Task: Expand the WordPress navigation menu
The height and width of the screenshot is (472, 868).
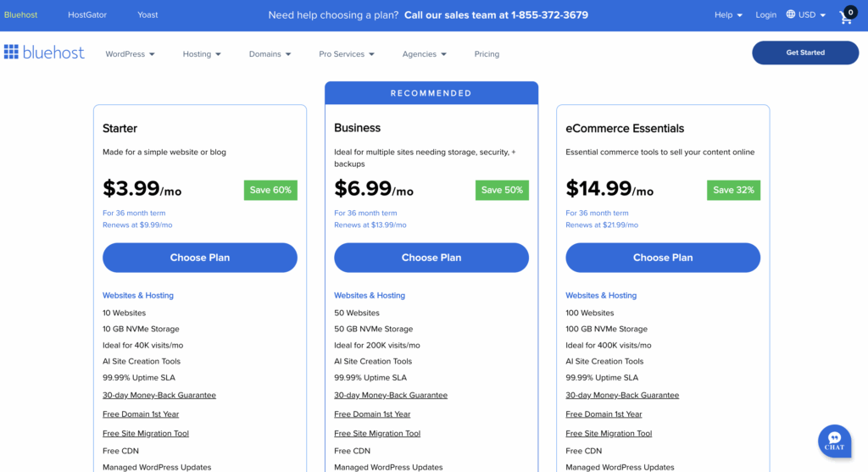Action: [130, 54]
